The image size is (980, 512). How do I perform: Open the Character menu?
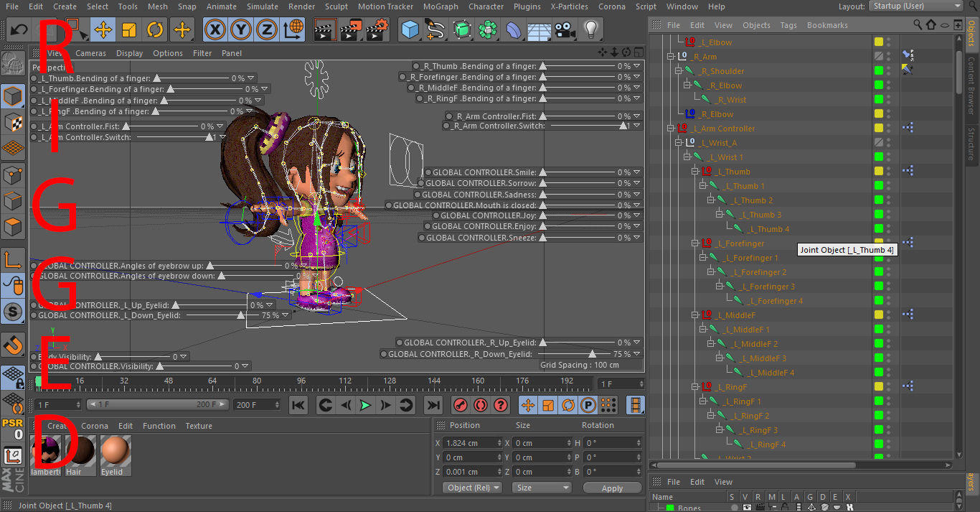pyautogui.click(x=486, y=6)
